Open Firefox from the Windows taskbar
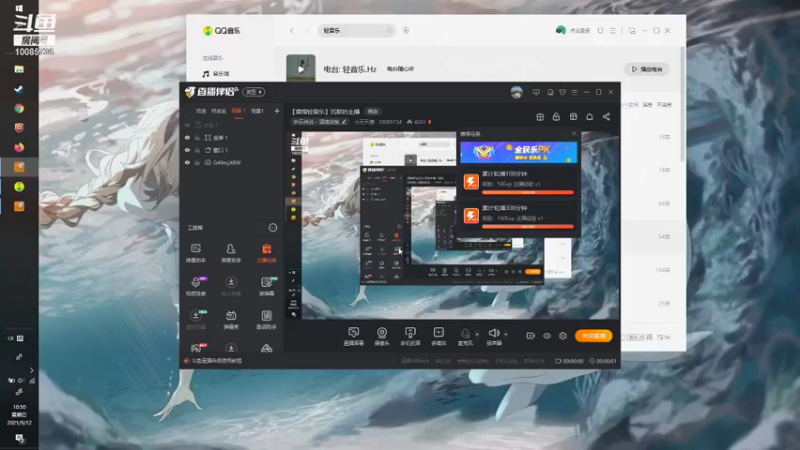 [x=19, y=147]
